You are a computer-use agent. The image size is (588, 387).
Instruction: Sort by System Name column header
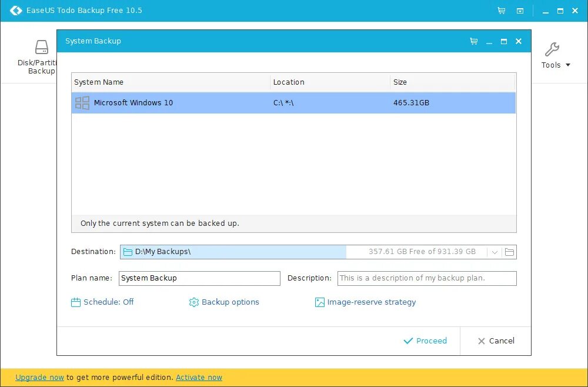click(x=171, y=82)
